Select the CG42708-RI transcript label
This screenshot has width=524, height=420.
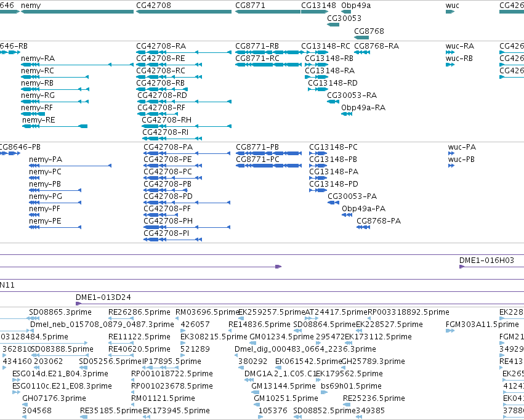(x=166, y=132)
